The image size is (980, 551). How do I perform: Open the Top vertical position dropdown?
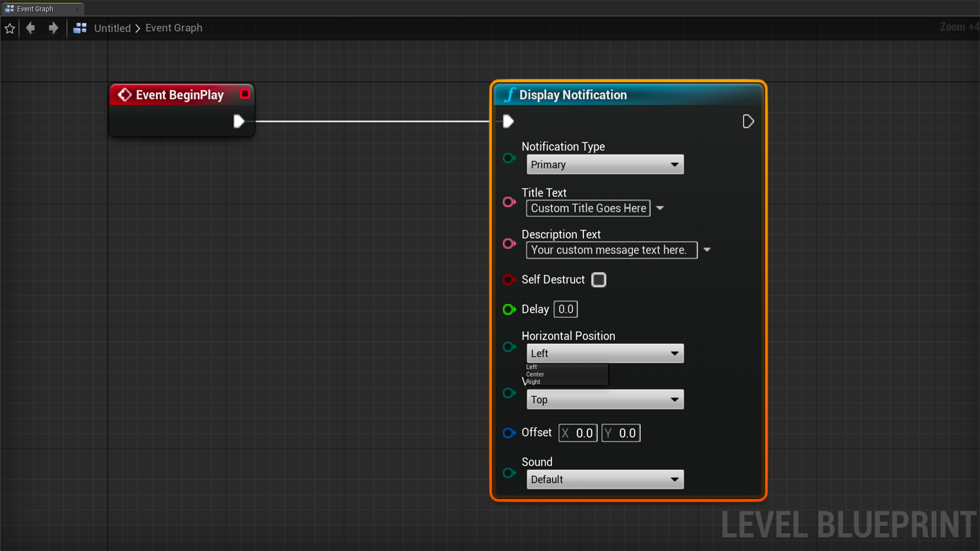(605, 399)
